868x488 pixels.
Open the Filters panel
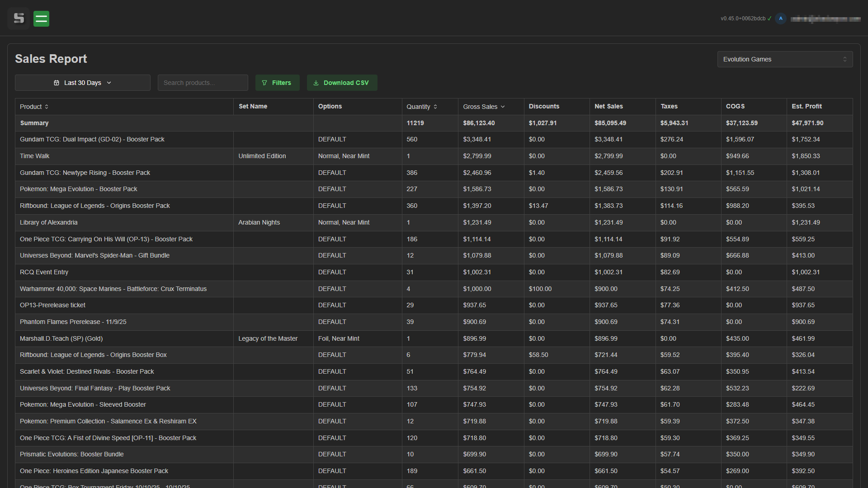(277, 83)
